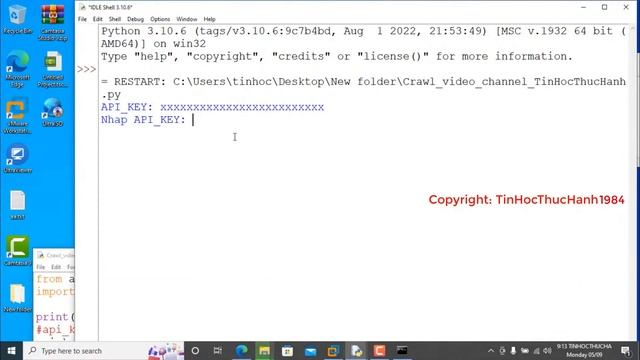This screenshot has height=360, width=640.
Task: Open the Edit menu in IDLE Shell
Action: tap(98, 19)
